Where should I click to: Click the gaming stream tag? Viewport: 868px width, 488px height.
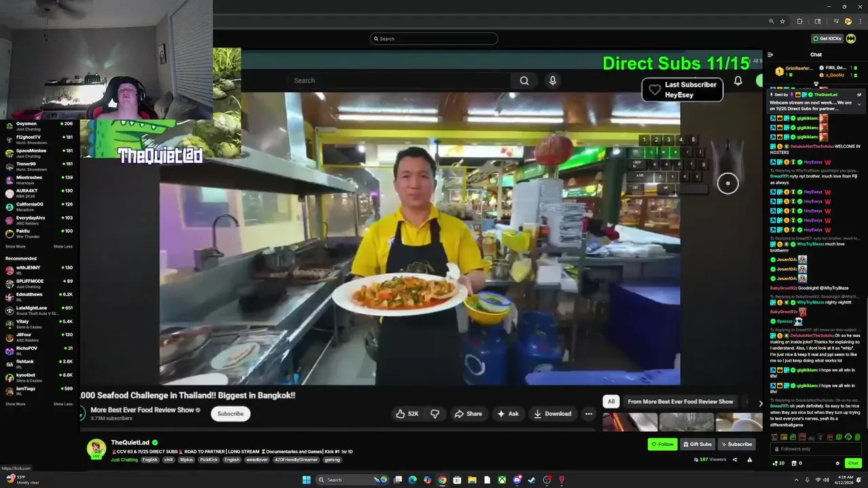pyautogui.click(x=332, y=460)
